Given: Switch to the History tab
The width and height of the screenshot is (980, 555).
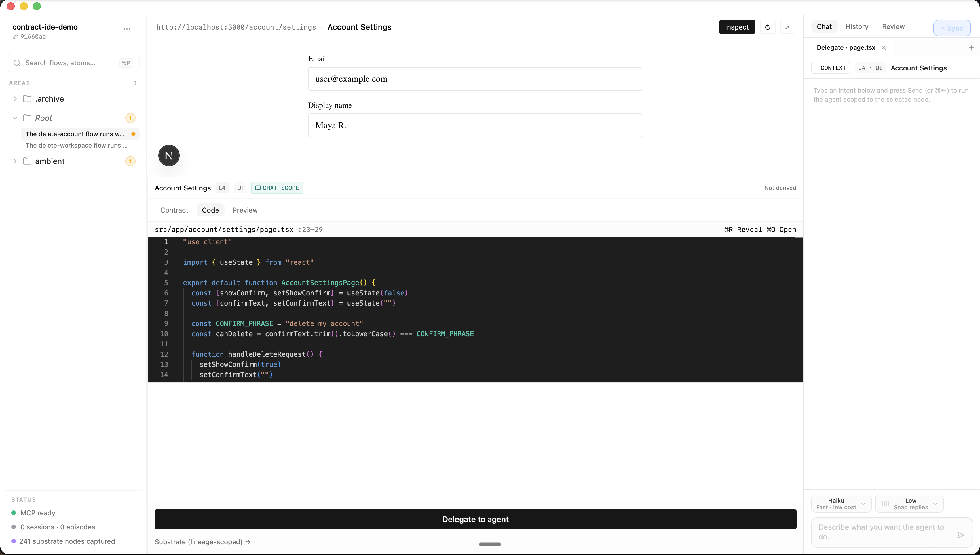Looking at the screenshot, I should pyautogui.click(x=857, y=27).
